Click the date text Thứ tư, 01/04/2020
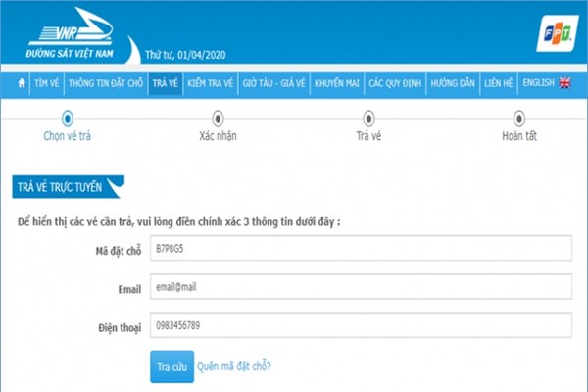Viewport: 588px width, 392px height. point(185,55)
